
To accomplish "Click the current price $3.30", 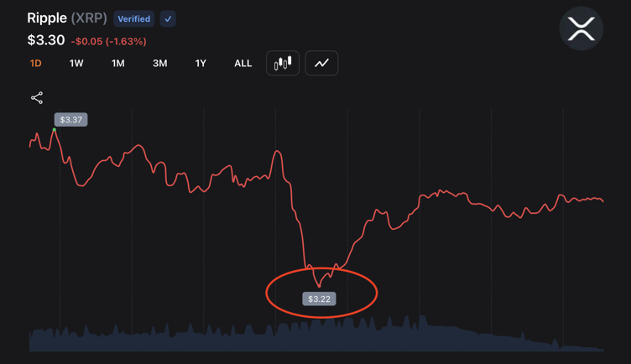I will point(45,40).
